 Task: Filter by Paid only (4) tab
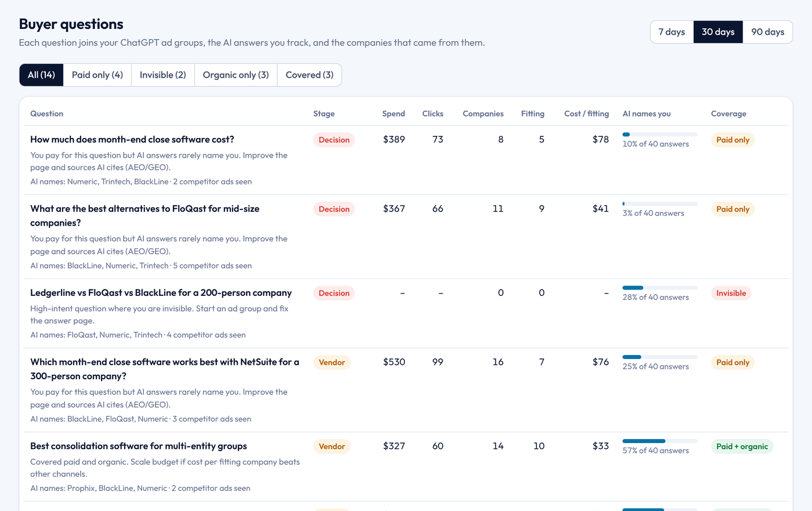point(97,75)
